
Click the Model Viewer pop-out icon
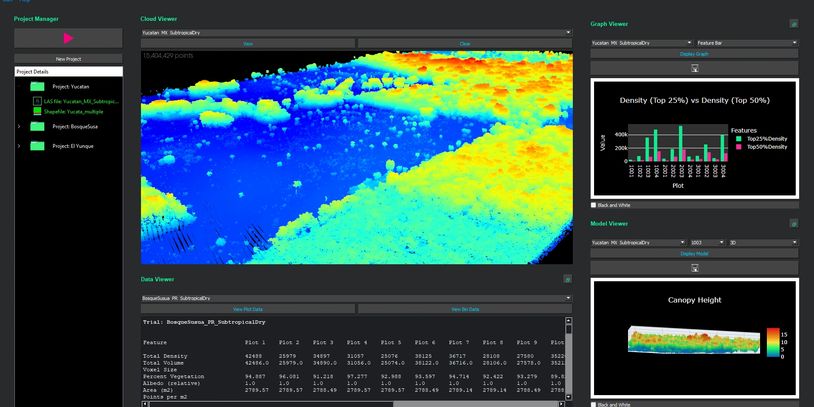click(x=794, y=224)
